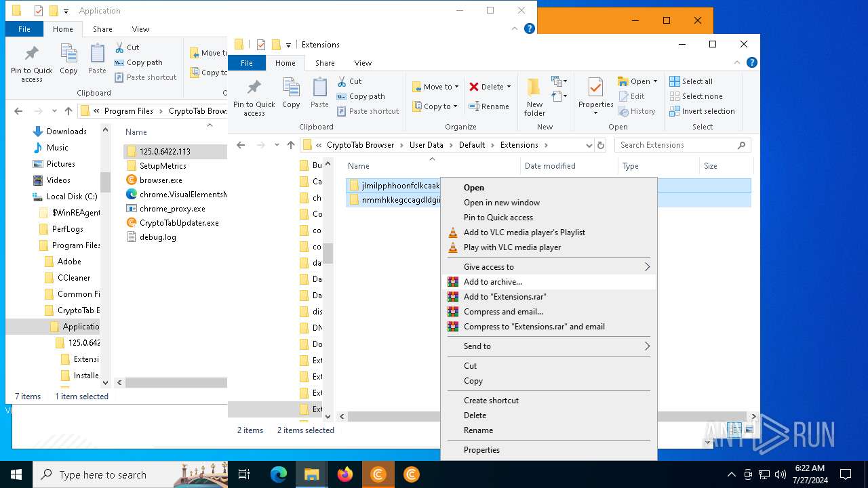Click Paste icon in Application window ribbon

coord(97,60)
